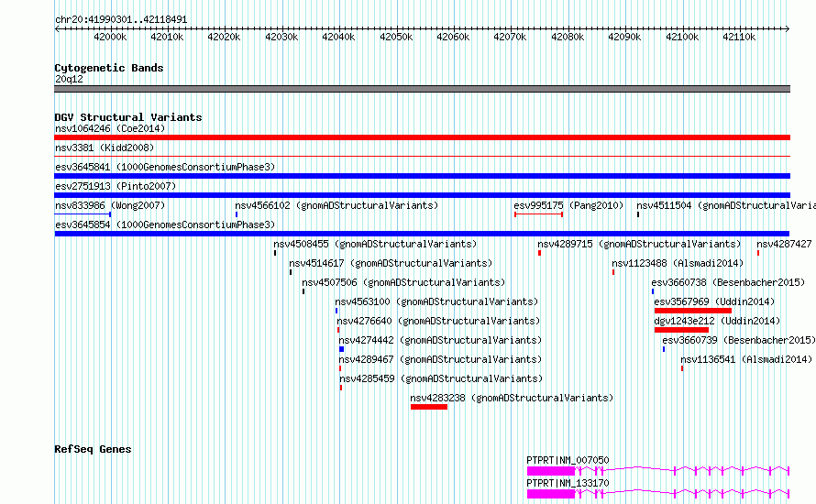Image resolution: width=816 pixels, height=504 pixels.
Task: Open esv2751913 (Pinto2007) variant label
Action: pos(116,186)
